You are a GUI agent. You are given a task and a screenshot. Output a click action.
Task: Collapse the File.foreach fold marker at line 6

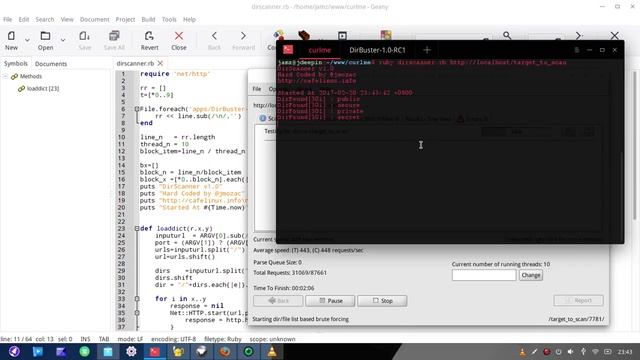tap(137, 109)
